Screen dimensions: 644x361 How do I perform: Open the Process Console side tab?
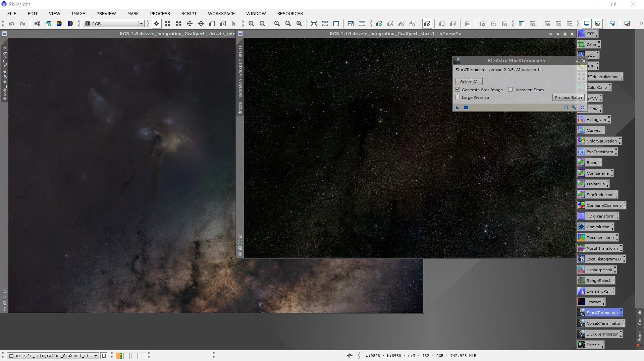tap(639, 328)
